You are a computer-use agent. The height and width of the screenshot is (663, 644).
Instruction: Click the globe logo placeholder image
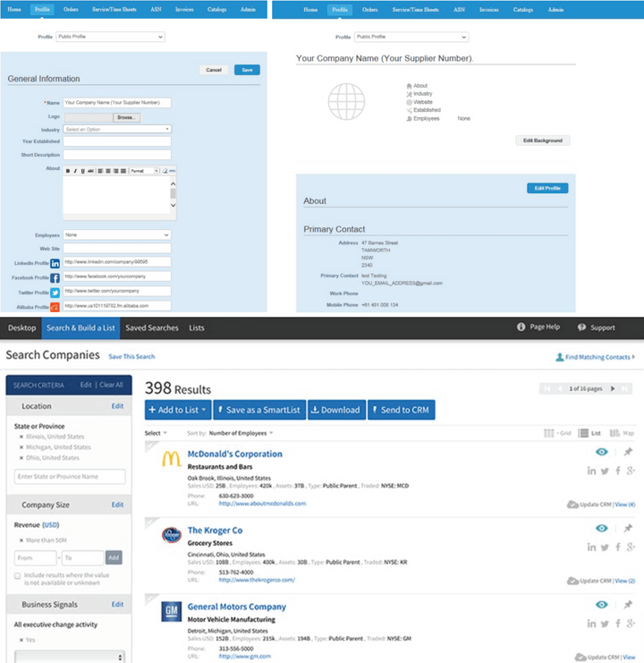(346, 101)
